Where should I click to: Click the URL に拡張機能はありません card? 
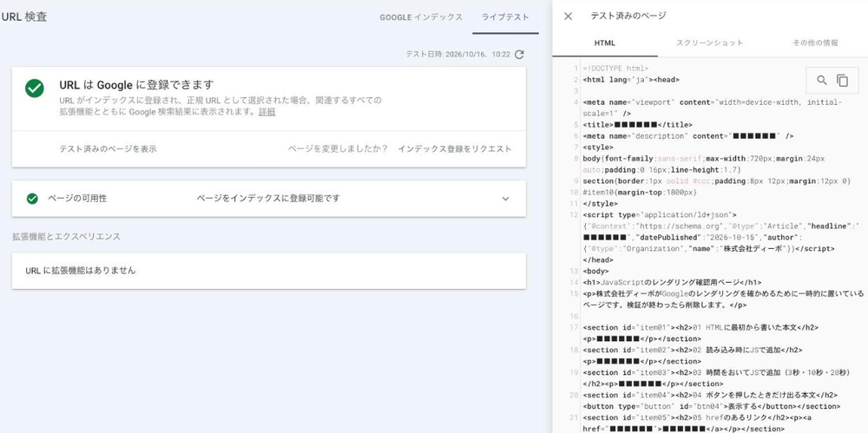pyautogui.click(x=269, y=271)
